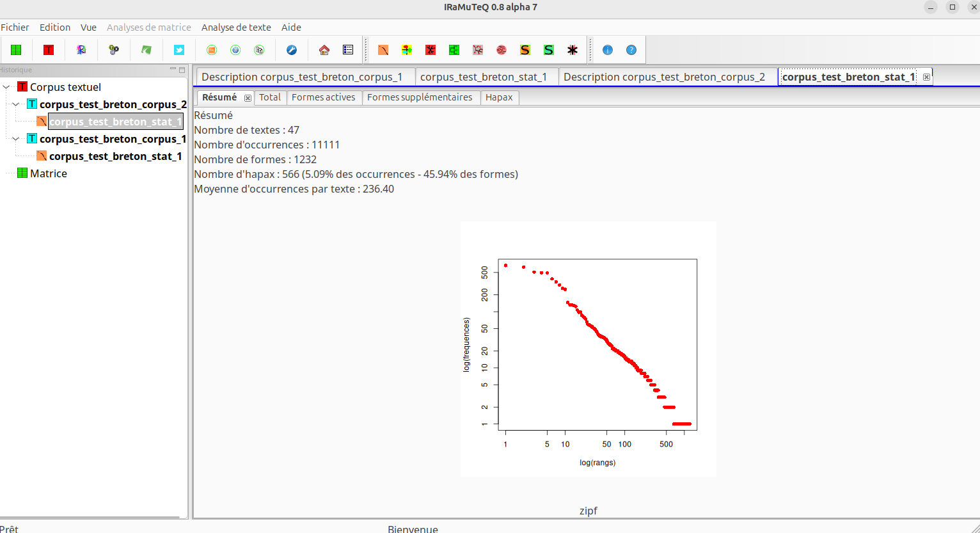Collapse the Corpus textuel tree node
Screen dimensions: 980x533
pyautogui.click(x=6, y=87)
